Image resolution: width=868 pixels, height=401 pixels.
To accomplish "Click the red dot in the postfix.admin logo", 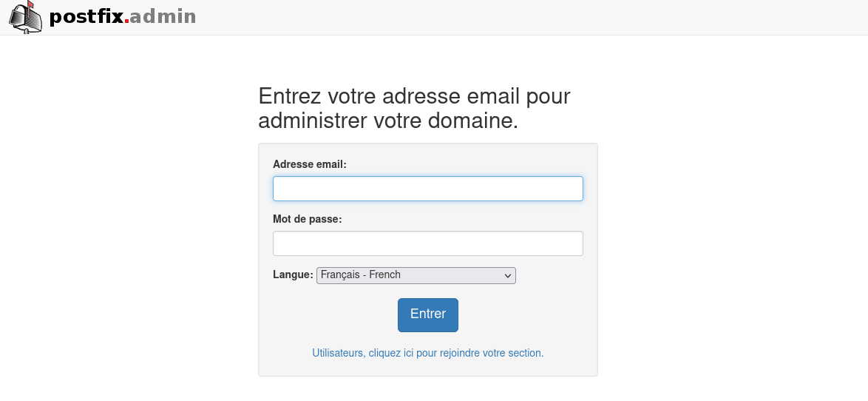I will [x=126, y=21].
